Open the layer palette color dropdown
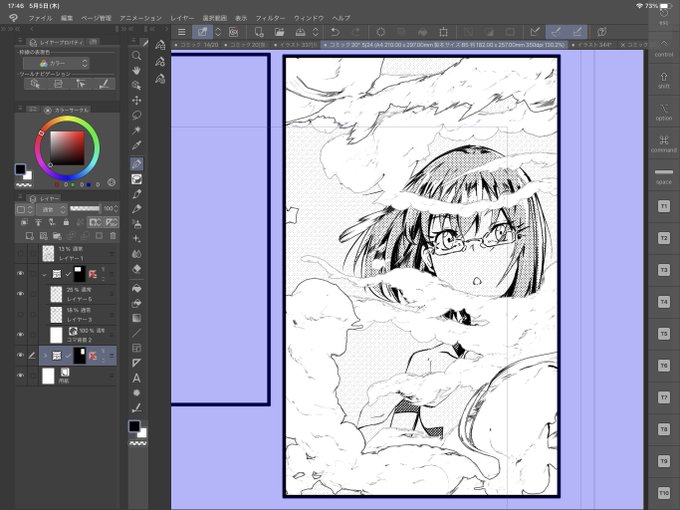The width and height of the screenshot is (680, 510). (25, 209)
